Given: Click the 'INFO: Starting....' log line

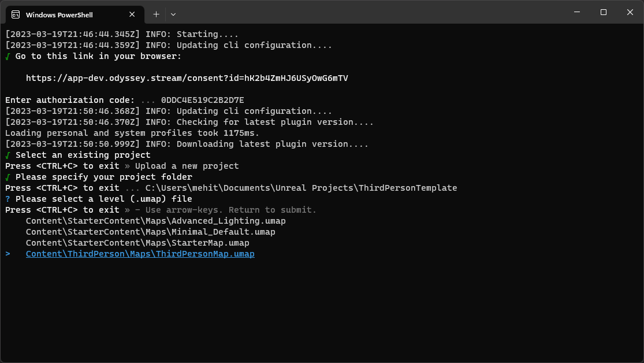Looking at the screenshot, I should pos(121,35).
